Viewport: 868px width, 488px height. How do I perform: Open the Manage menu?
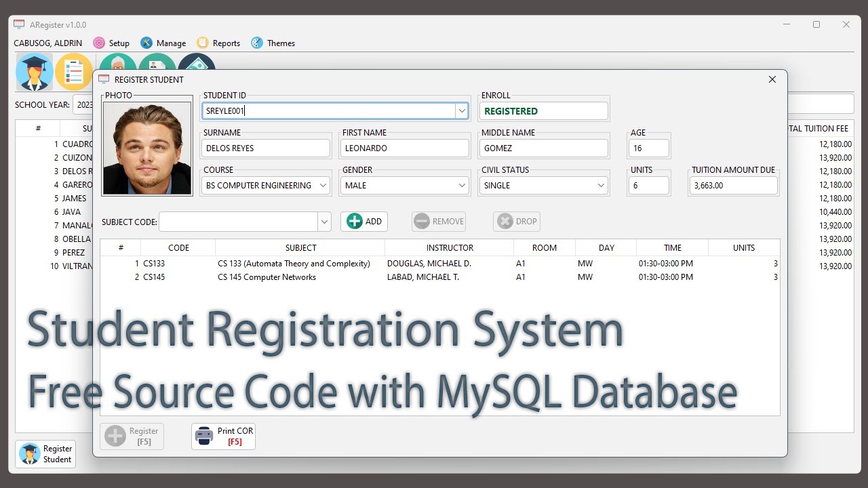tap(163, 43)
